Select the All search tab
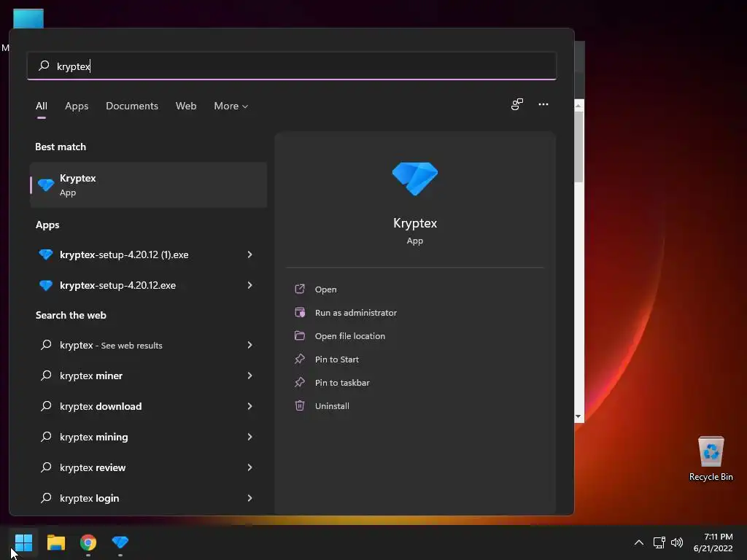This screenshot has width=747, height=560. [x=42, y=106]
